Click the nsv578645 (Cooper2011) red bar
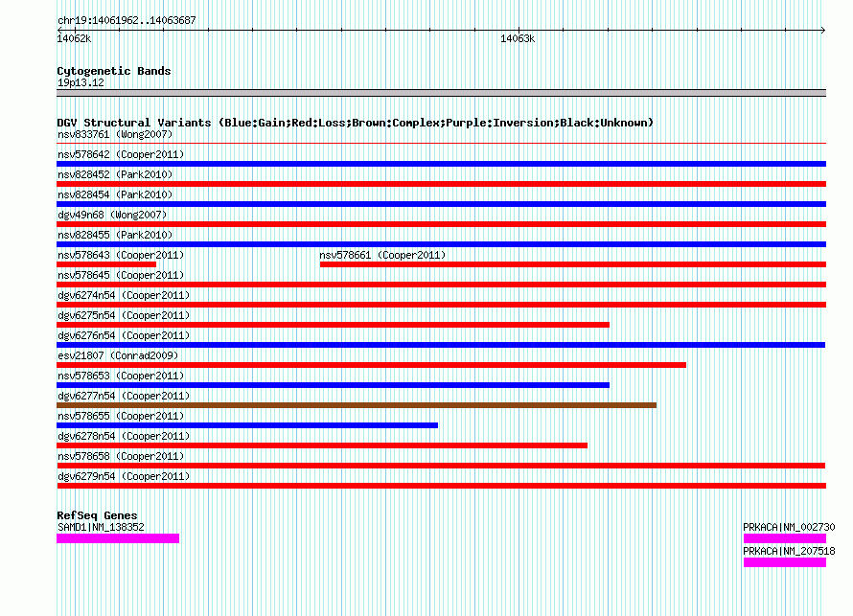 [441, 285]
